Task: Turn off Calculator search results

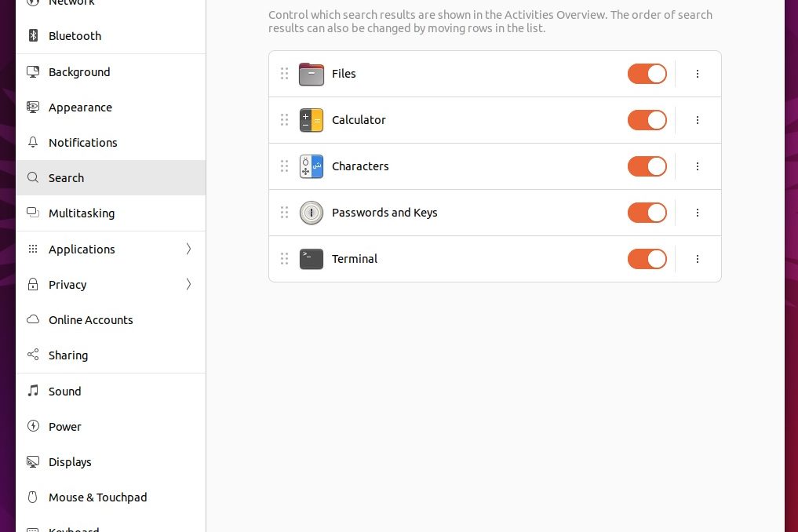Action: [647, 119]
